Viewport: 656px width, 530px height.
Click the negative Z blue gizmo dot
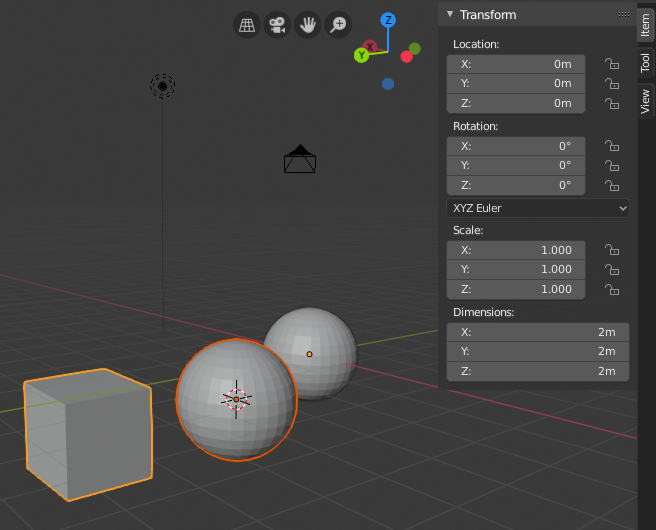388,84
